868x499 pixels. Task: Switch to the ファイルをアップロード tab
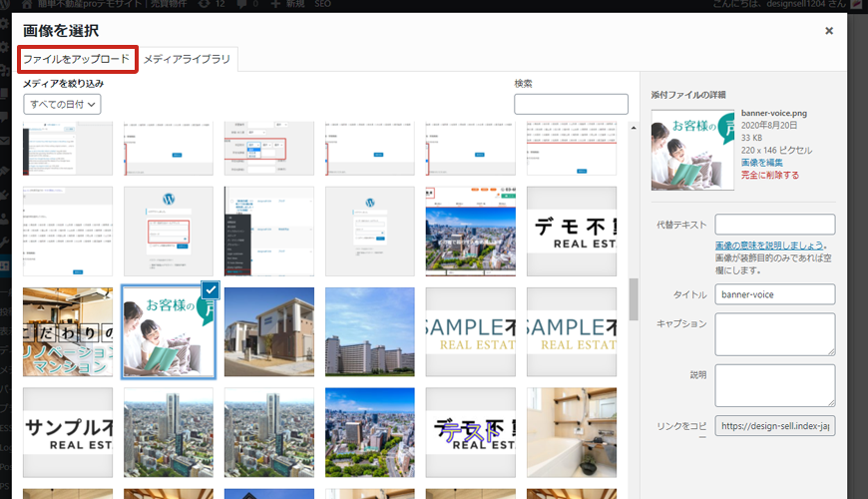(77, 59)
